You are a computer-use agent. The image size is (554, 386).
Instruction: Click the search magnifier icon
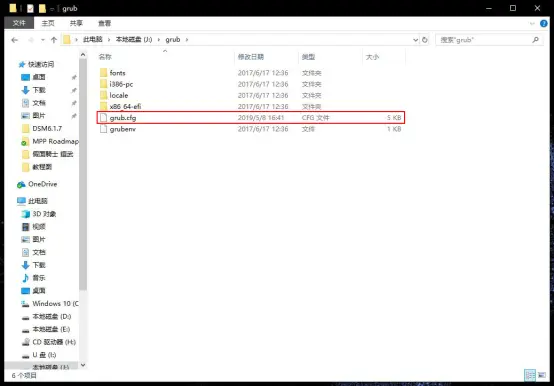tap(536, 40)
